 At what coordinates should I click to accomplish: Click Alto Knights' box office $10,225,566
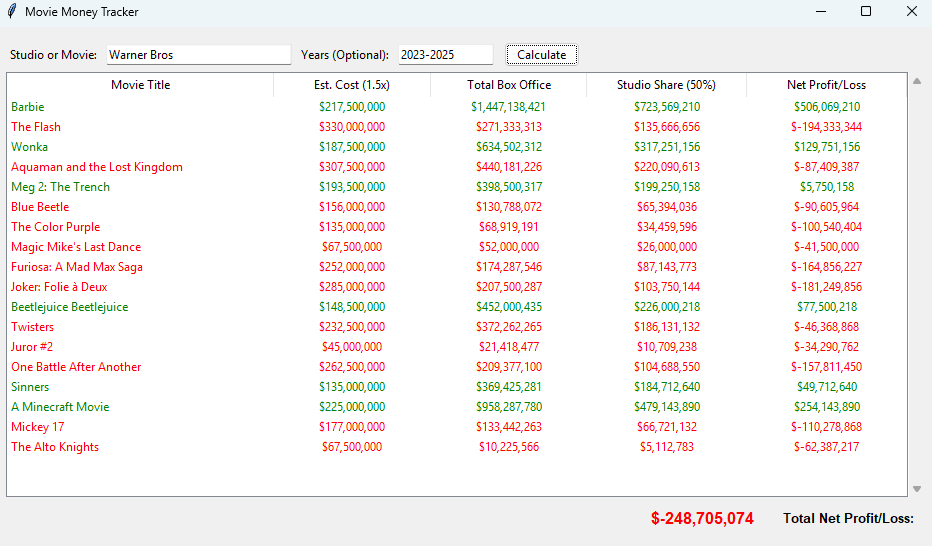[509, 447]
